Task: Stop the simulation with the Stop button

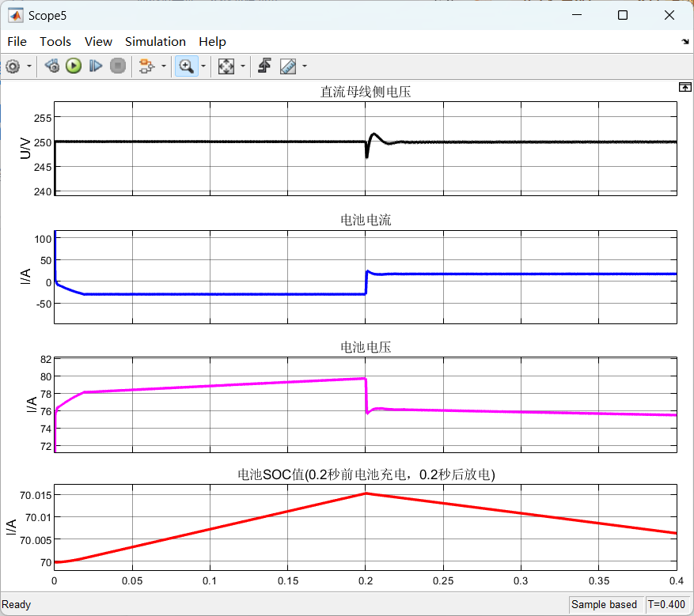Action: tap(118, 66)
